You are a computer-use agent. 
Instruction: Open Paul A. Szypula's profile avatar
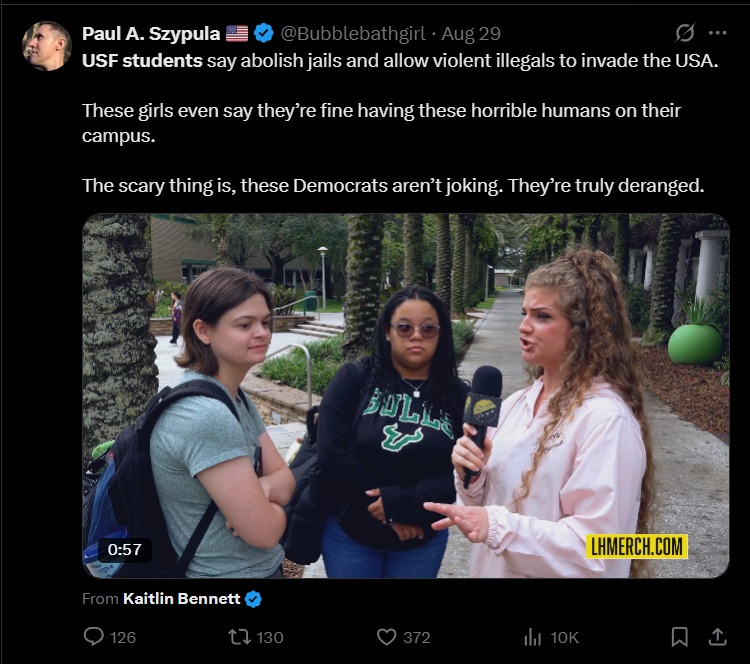click(x=47, y=46)
